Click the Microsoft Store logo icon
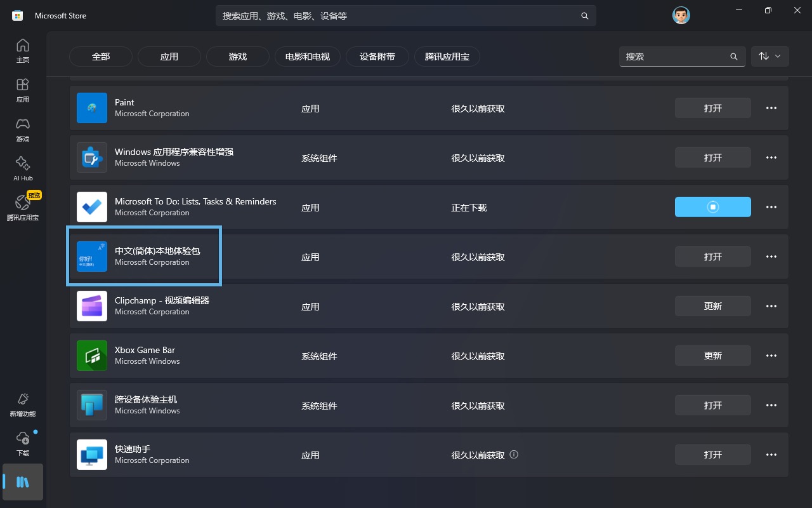Screen dimensions: 812x508 pos(18,16)
